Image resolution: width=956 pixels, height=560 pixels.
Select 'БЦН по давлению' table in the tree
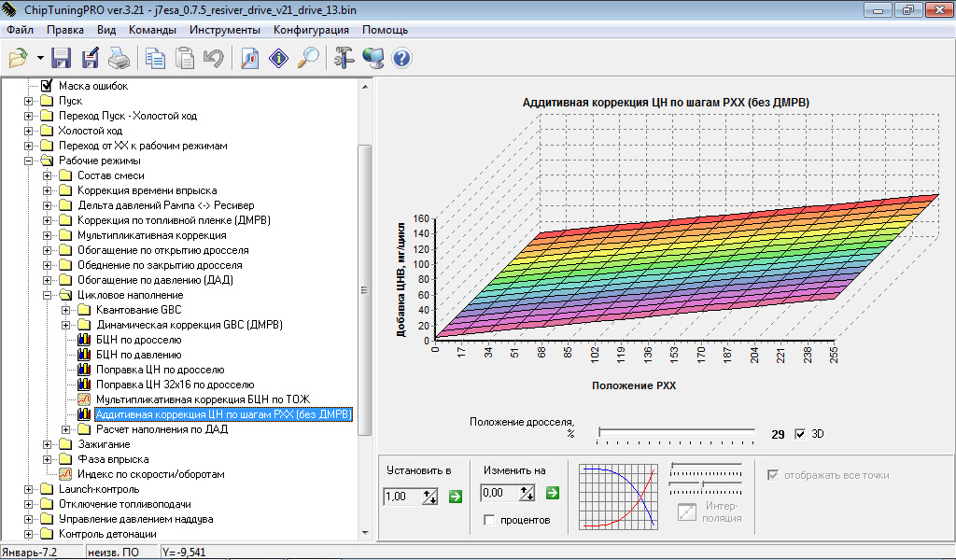(x=138, y=355)
